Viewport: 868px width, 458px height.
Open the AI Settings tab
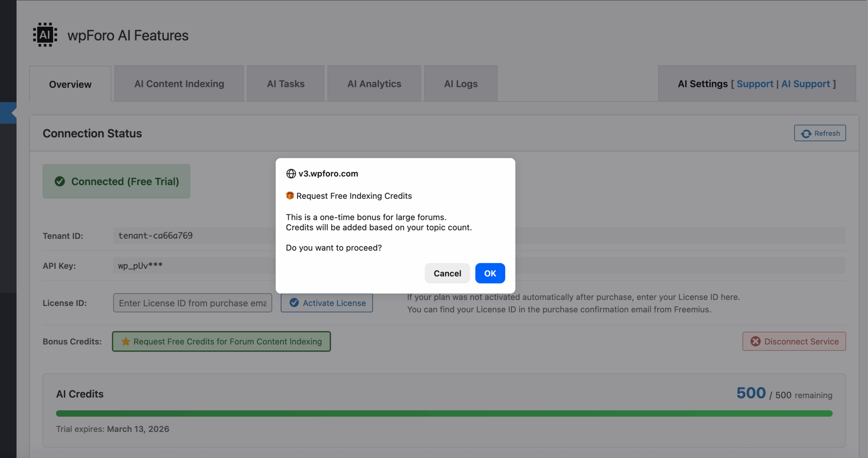[702, 84]
